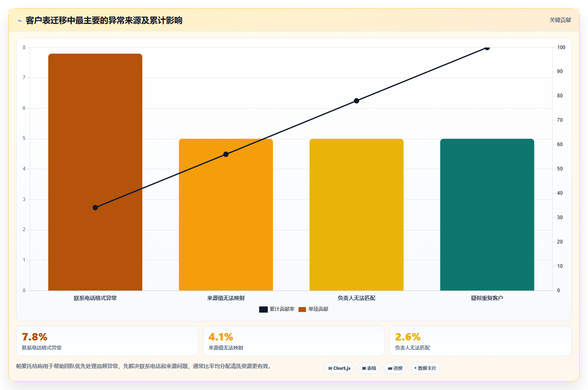Click the icon in the Chart.js tag
This screenshot has width=588, height=390.
[330, 369]
